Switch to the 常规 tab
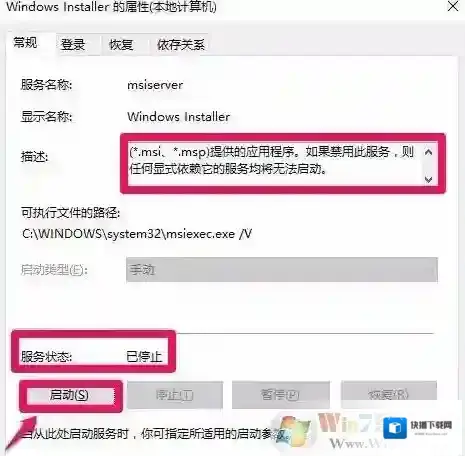Viewport: 465px width, 456px height. tap(26, 43)
